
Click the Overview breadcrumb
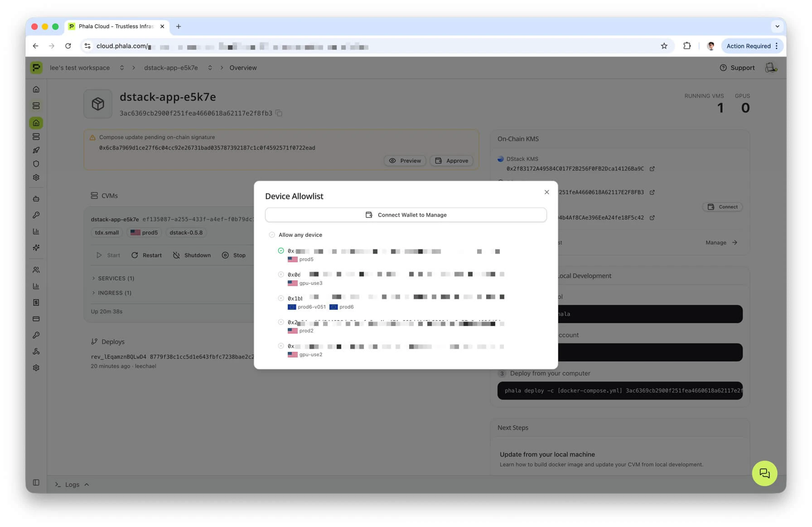[243, 68]
